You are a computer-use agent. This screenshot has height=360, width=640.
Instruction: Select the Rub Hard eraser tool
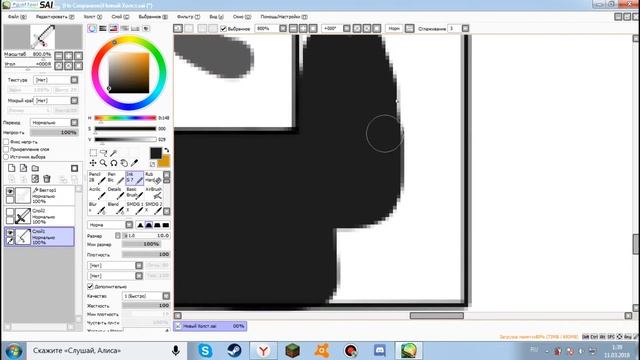click(153, 178)
